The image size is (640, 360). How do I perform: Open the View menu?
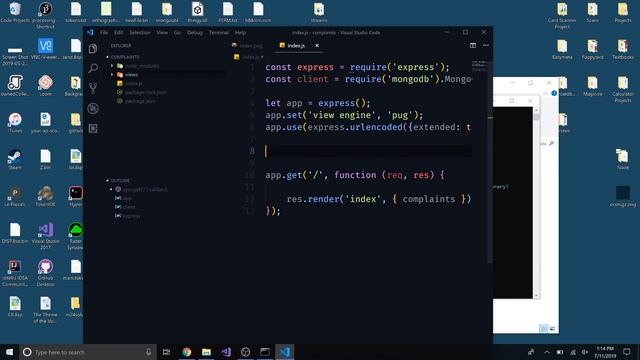162,32
